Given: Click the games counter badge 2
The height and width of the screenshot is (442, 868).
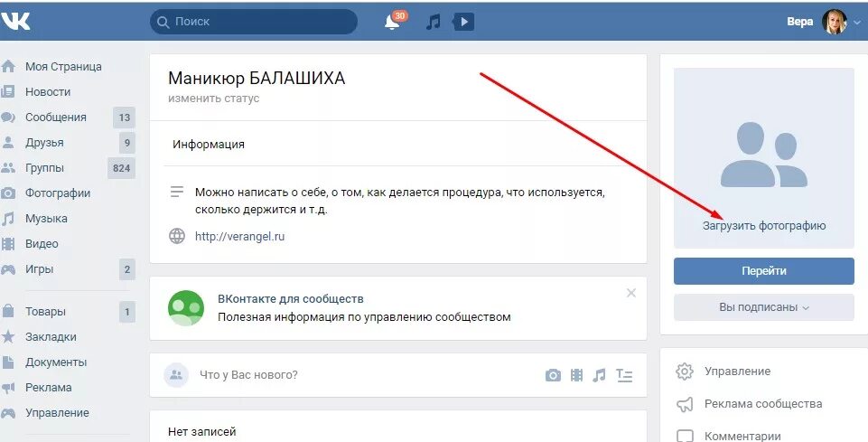Looking at the screenshot, I should tap(127, 269).
